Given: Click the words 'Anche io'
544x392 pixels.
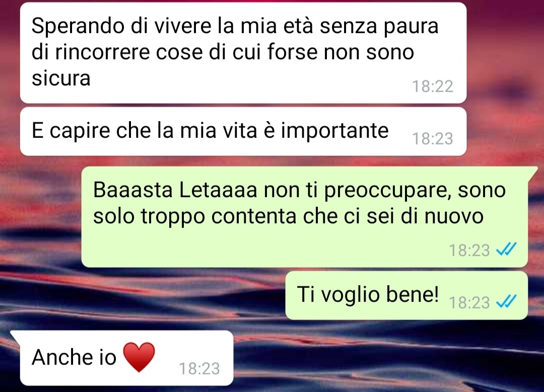Looking at the screenshot, I should 74,357.
